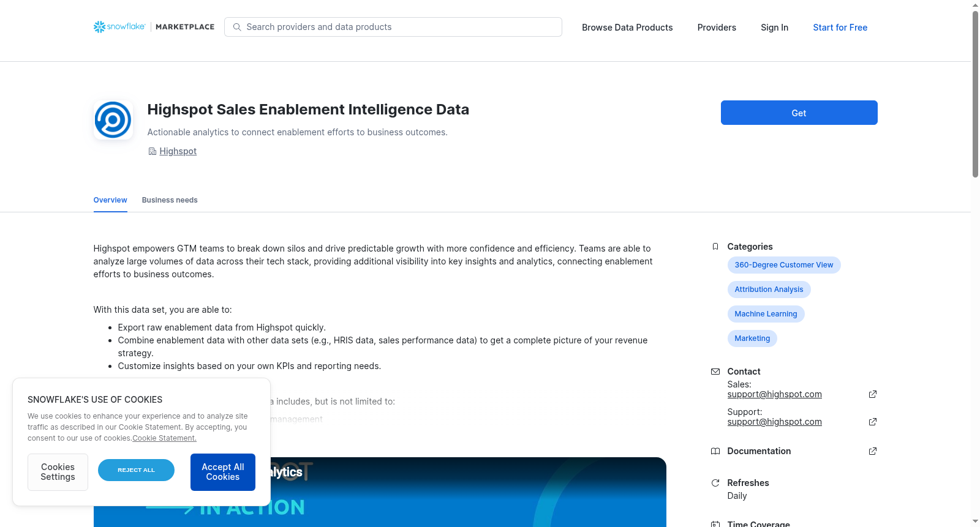Viewport: 980px width, 527px height.
Task: Open the Highspot provider link
Action: [x=178, y=151]
